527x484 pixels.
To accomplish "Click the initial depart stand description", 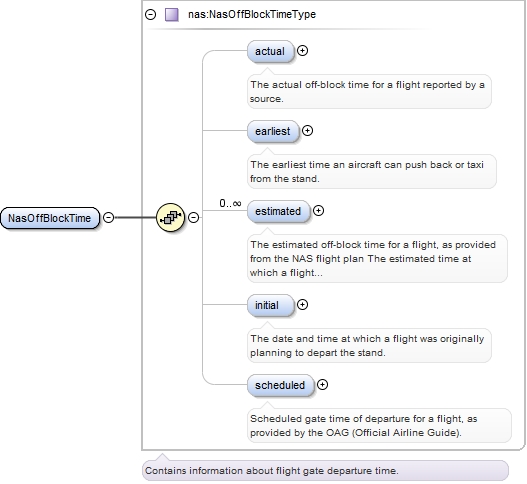I will (x=369, y=346).
